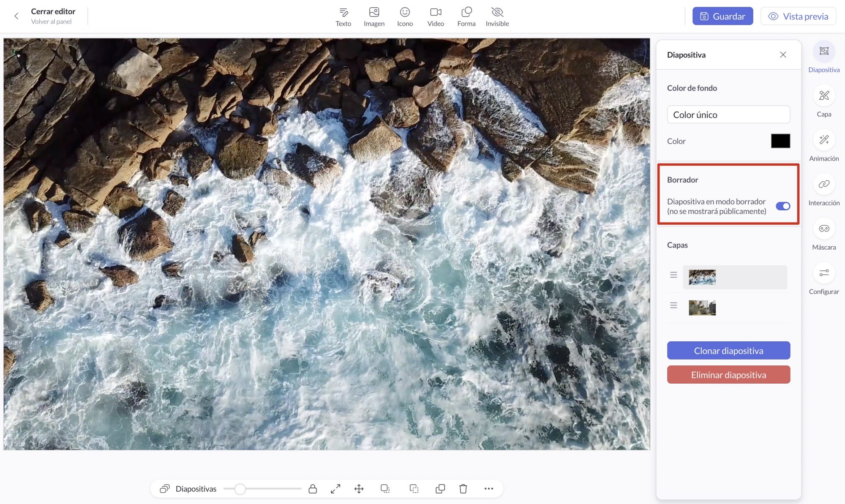The image size is (845, 504).
Task: Add an Invisible element
Action: click(x=497, y=17)
